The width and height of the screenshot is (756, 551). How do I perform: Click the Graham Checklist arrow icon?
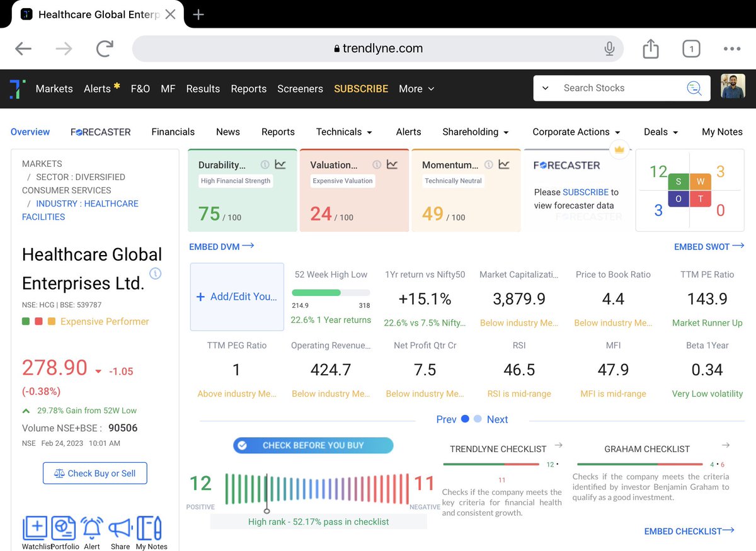click(726, 445)
